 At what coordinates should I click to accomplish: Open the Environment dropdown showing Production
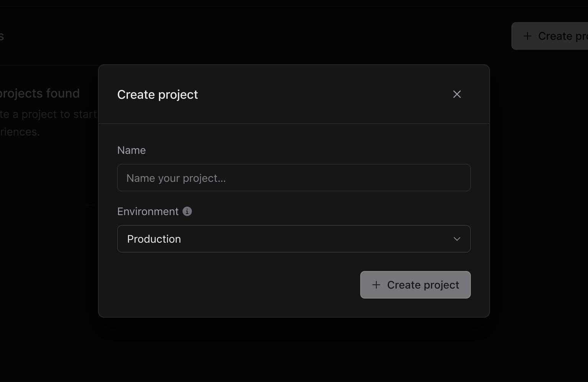(294, 239)
